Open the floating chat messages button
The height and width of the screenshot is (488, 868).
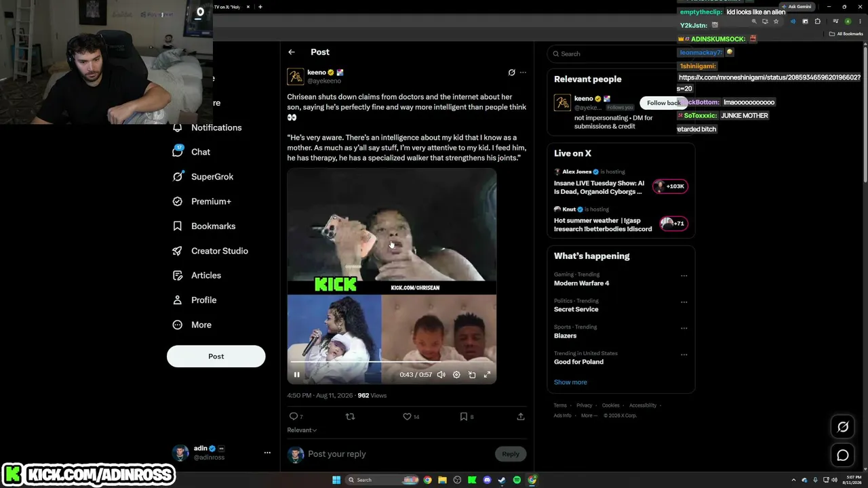(x=843, y=455)
